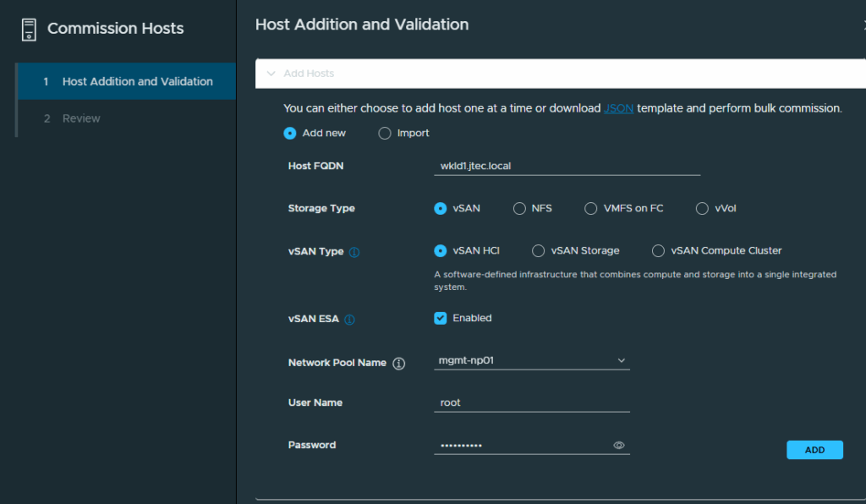Image resolution: width=866 pixels, height=504 pixels.
Task: Open the vSAN ESA info icon
Action: click(x=349, y=320)
